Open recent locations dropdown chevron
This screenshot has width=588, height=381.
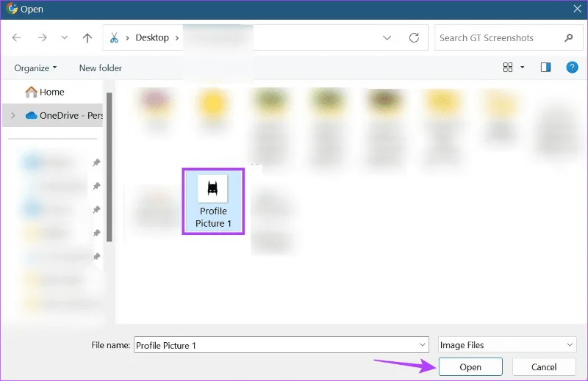coord(65,37)
